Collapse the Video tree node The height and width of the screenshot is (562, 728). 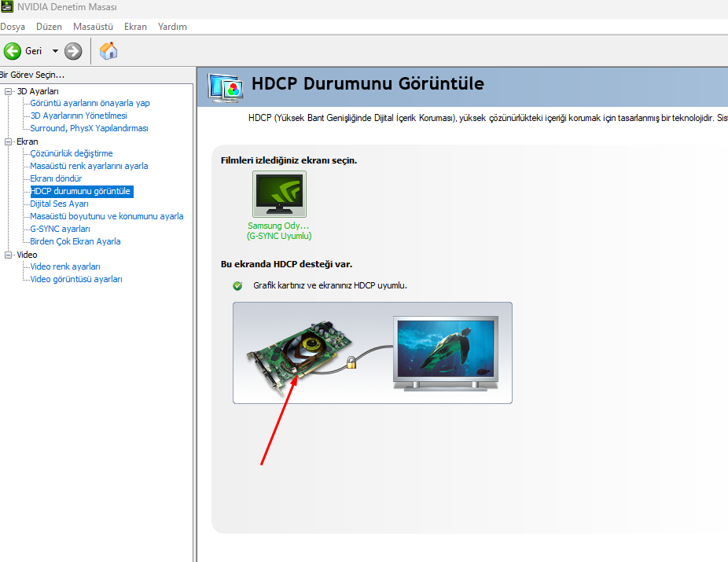pos(8,255)
